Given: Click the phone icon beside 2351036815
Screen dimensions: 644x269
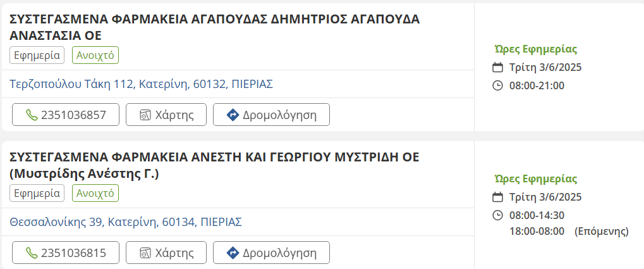Looking at the screenshot, I should [32, 253].
